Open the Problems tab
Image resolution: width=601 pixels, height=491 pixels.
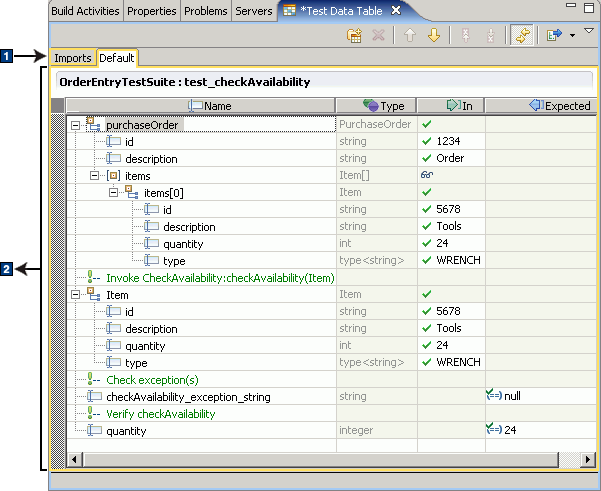pos(206,11)
